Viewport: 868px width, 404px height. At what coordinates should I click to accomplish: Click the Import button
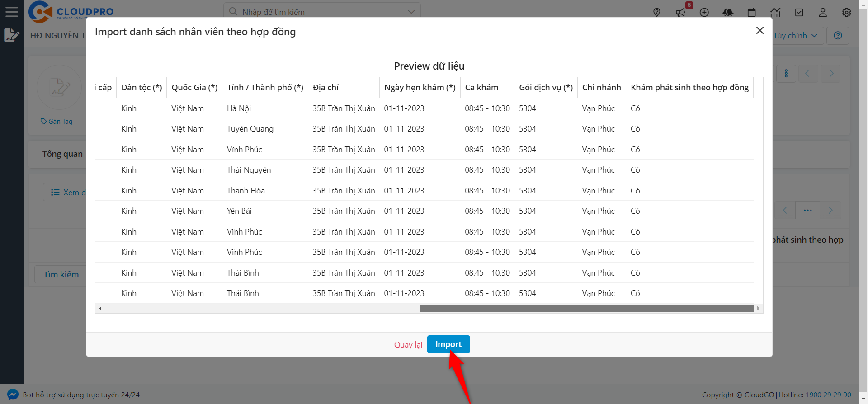pos(448,344)
